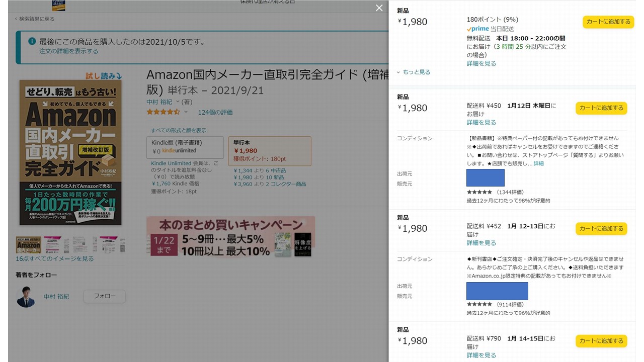
Task: Expand the author contribution dropdown chevron
Action: tap(178, 102)
